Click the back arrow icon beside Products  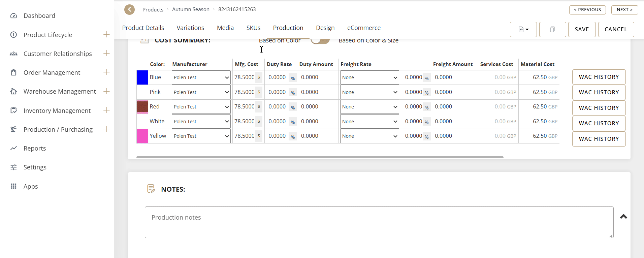coord(129,9)
